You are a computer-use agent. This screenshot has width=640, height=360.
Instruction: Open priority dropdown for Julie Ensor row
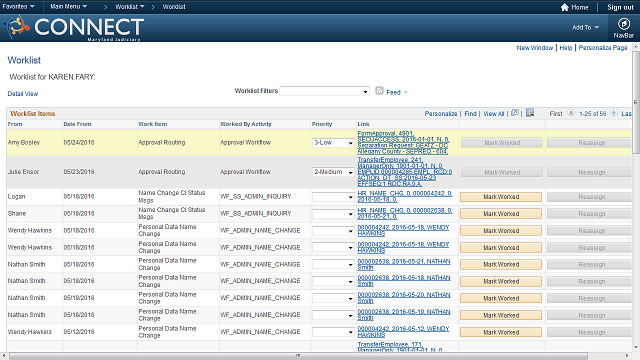click(x=333, y=172)
